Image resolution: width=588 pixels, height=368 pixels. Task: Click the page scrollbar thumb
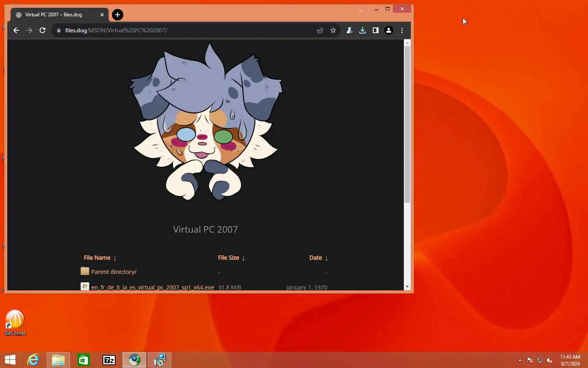[x=407, y=124]
